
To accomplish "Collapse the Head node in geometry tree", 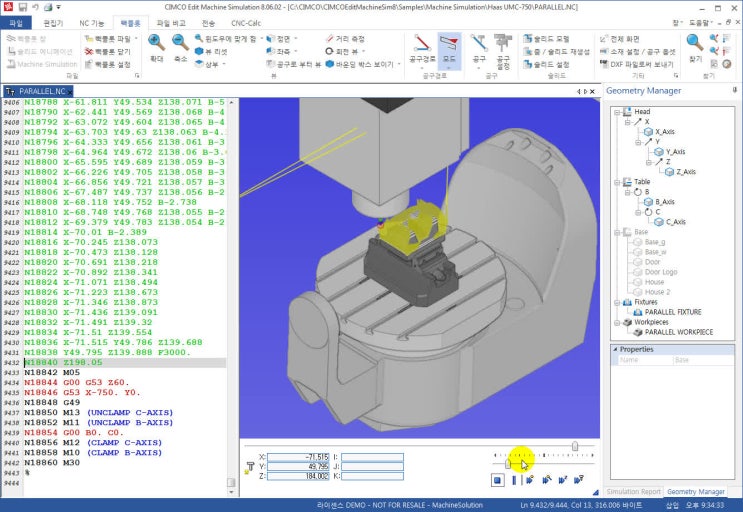I will tap(617, 112).
